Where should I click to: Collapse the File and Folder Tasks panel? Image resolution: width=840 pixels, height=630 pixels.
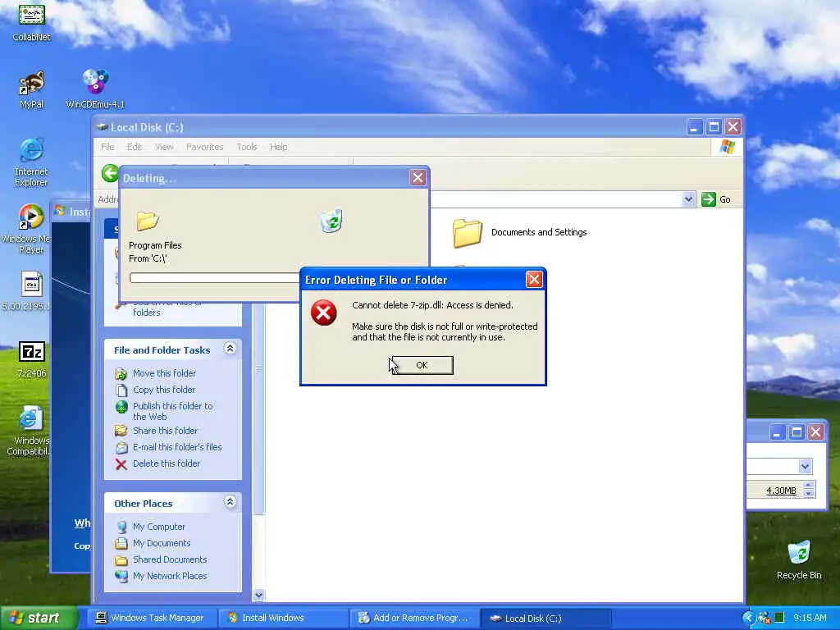pos(230,349)
